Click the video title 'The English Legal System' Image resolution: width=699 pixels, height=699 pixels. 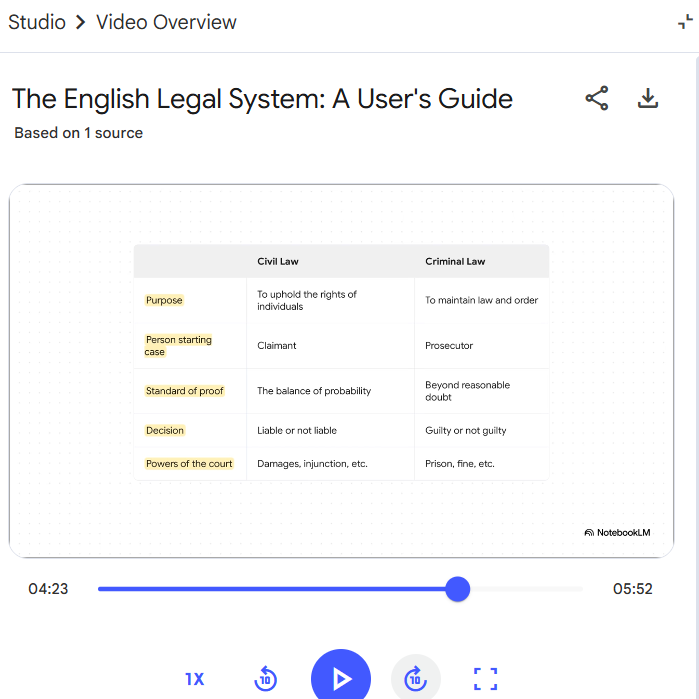pos(262,99)
